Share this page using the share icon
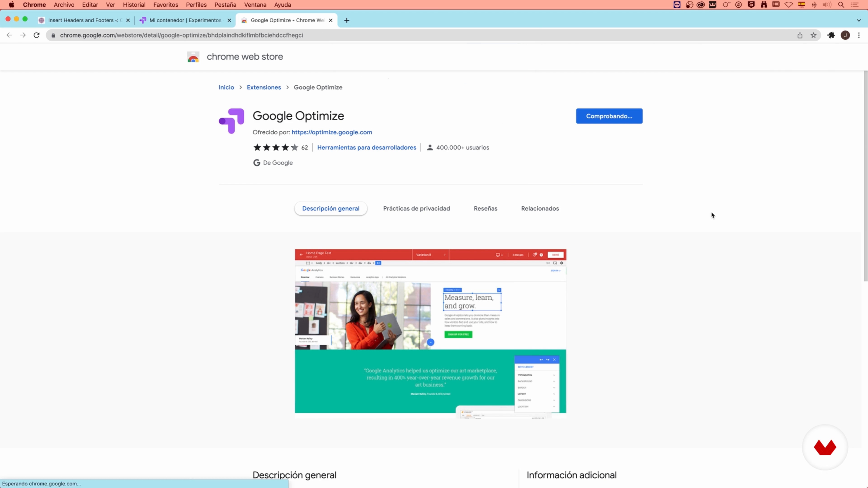This screenshot has width=868, height=488. pos(800,35)
